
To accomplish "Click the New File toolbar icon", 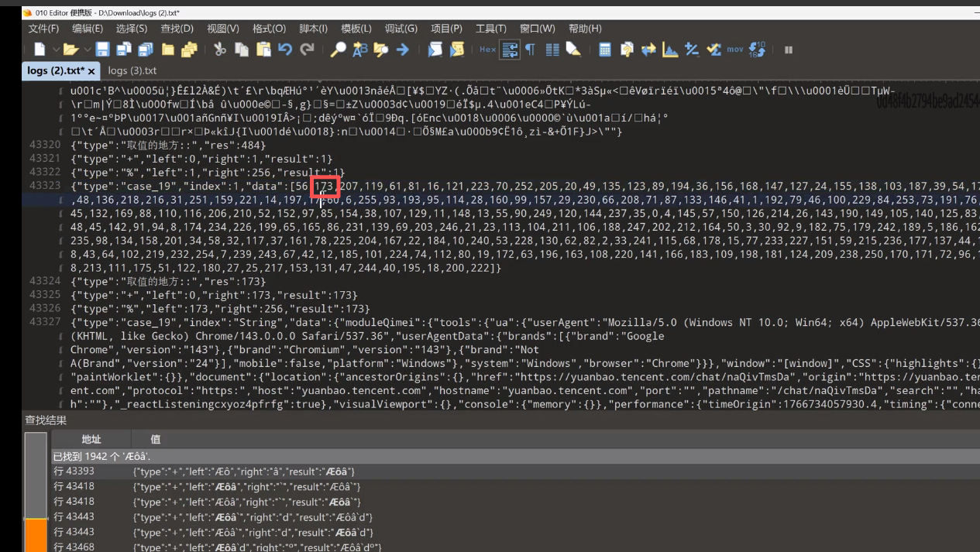I will click(x=40, y=50).
